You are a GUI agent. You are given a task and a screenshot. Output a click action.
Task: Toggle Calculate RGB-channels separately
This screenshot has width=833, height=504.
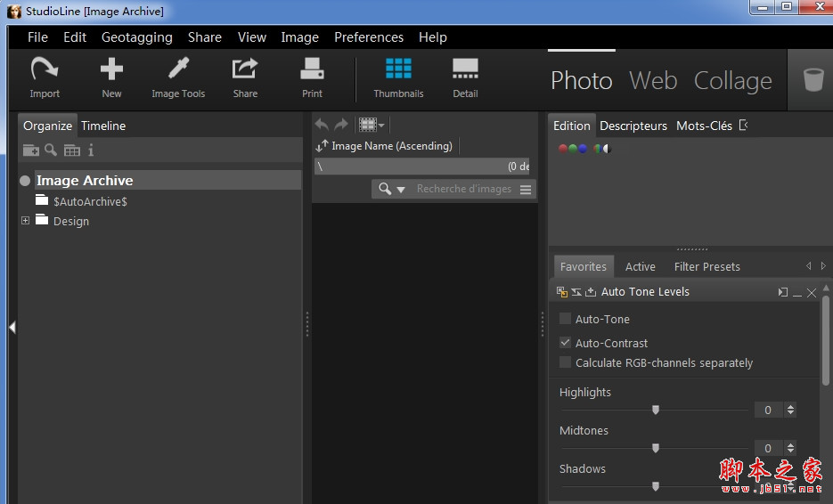coord(565,362)
